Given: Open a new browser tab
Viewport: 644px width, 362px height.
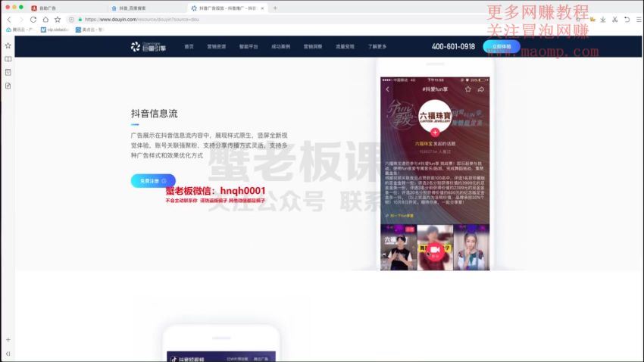Looking at the screenshot, I should tap(275, 8).
